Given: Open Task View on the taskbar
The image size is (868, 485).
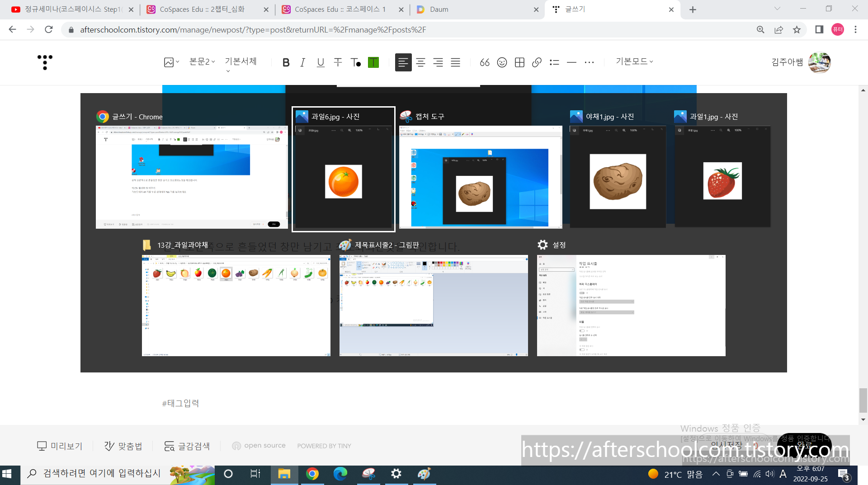Looking at the screenshot, I should click(x=255, y=474).
